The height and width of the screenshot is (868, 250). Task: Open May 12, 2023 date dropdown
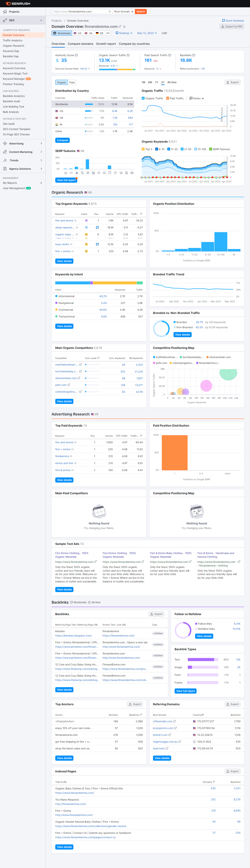click(147, 33)
